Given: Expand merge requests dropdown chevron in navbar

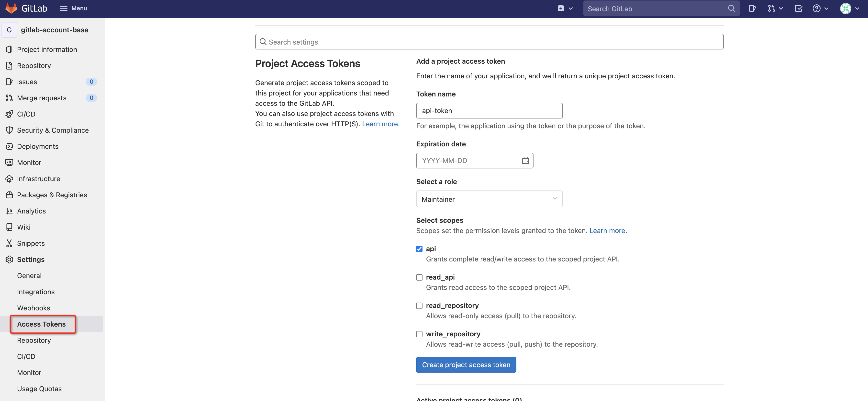Looking at the screenshot, I should coord(781,9).
